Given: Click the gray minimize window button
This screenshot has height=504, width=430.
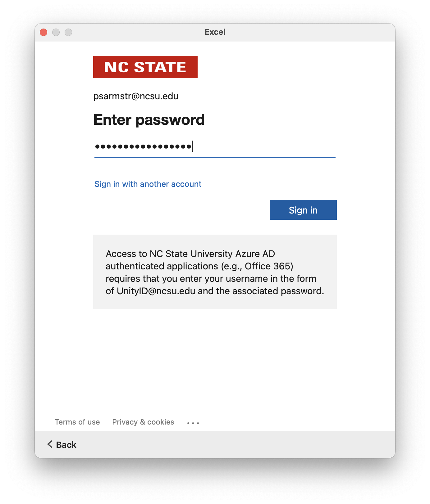Looking at the screenshot, I should tap(56, 32).
